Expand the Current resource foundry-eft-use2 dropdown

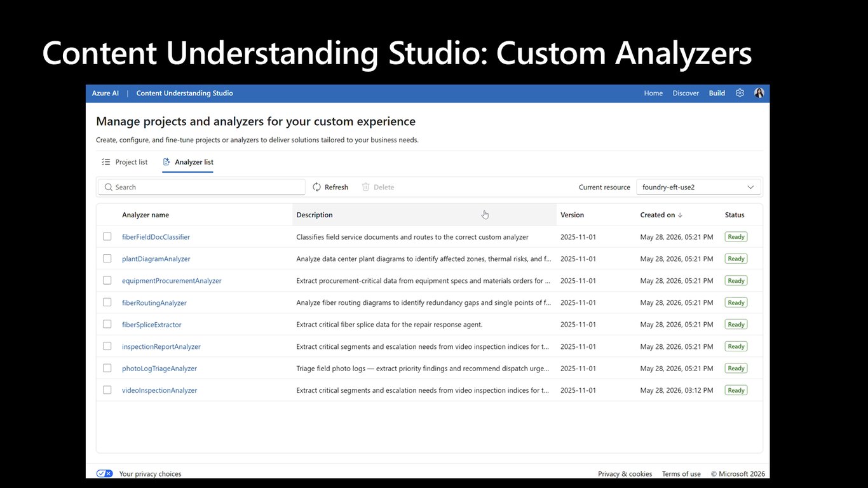pyautogui.click(x=698, y=187)
